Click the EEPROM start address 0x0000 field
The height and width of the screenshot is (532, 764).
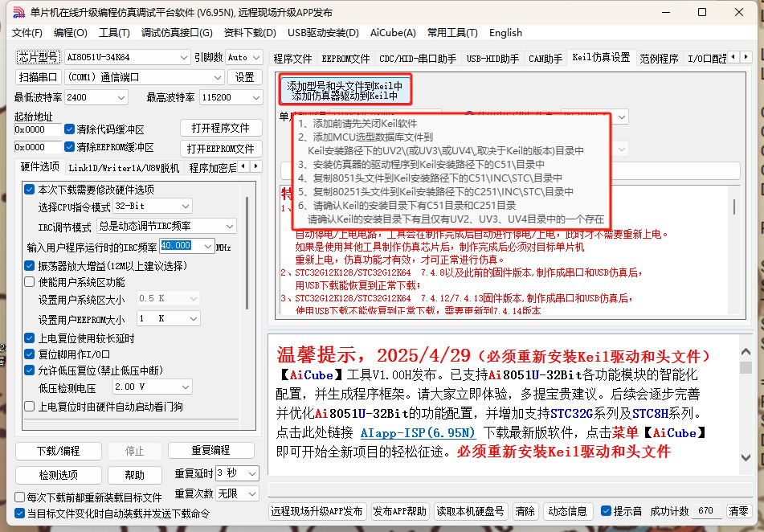tap(38, 147)
